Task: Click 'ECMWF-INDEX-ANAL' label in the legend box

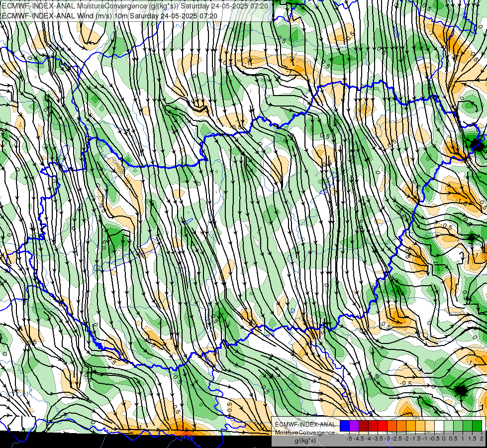Action: point(305,425)
